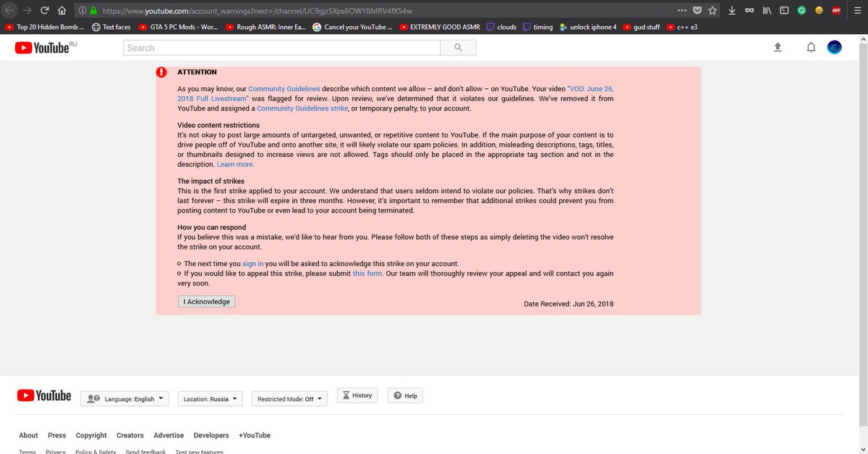Open the VOD: June 26 video link
The image size is (868, 454).
(x=395, y=93)
